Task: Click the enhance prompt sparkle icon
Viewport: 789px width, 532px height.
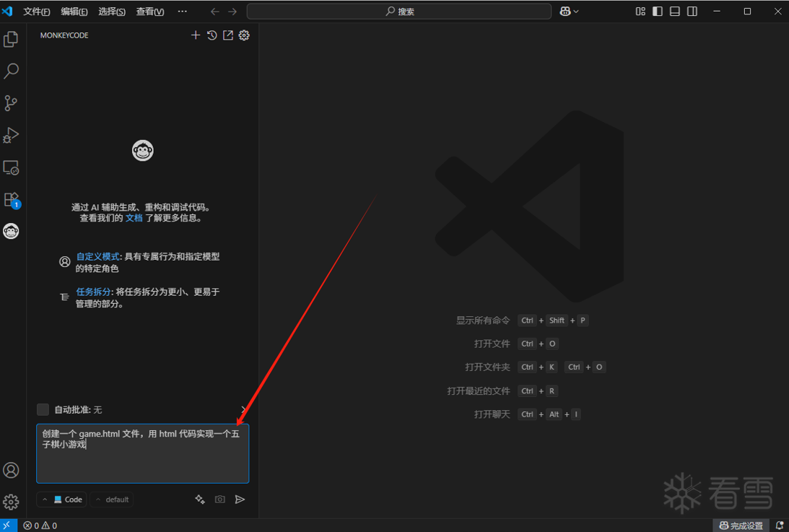Action: tap(200, 500)
